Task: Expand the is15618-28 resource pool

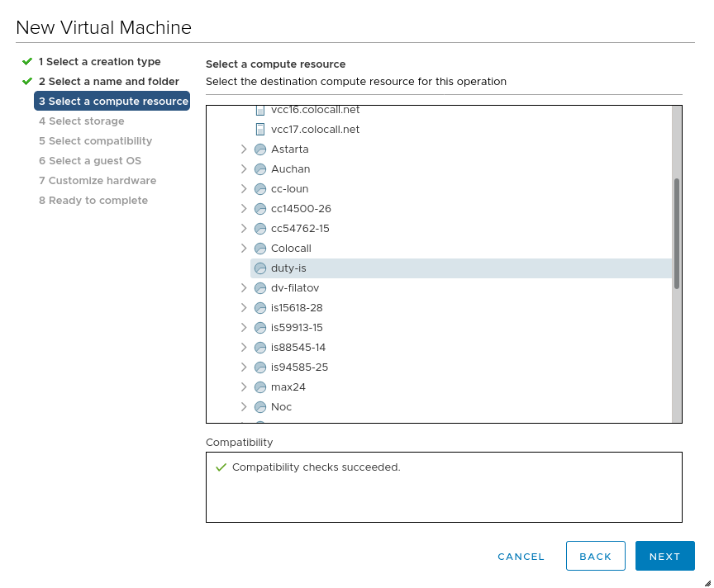Action: tap(244, 308)
